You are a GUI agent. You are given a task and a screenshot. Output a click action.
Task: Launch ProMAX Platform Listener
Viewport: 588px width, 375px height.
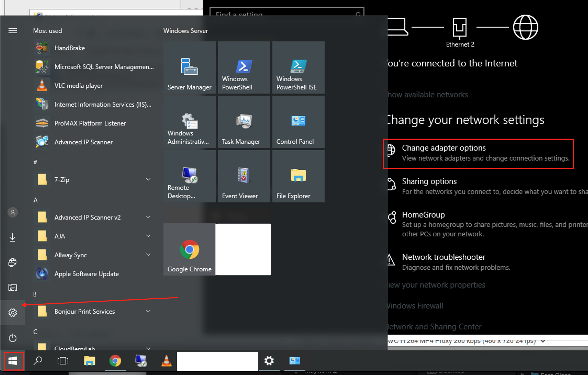tap(94, 123)
